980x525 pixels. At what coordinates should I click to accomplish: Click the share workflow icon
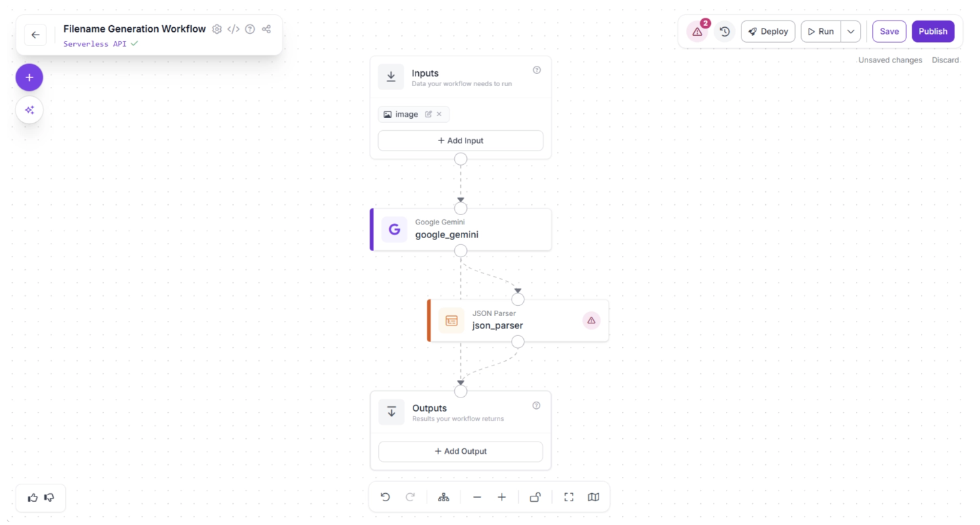(266, 29)
